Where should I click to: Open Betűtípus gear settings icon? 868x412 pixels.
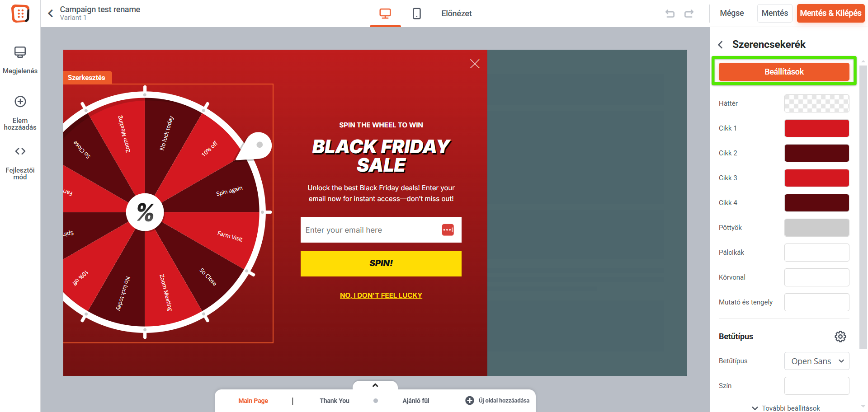840,337
